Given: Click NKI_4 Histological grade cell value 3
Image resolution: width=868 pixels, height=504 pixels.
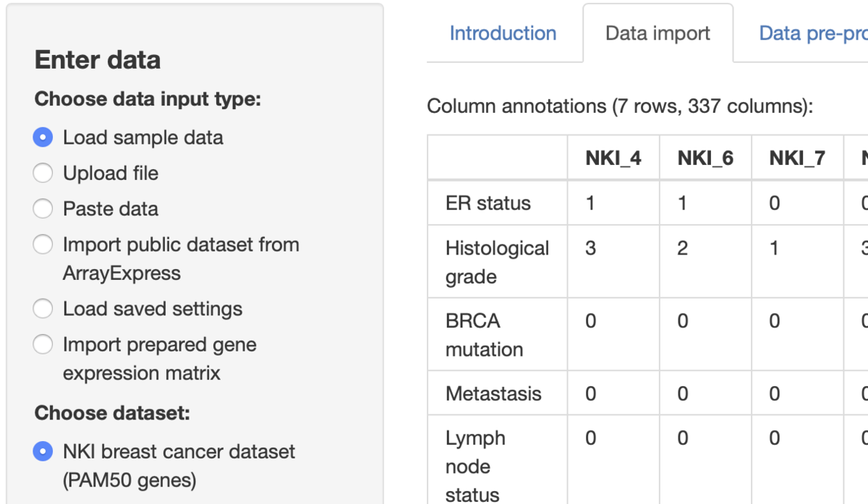Looking at the screenshot, I should (x=590, y=248).
